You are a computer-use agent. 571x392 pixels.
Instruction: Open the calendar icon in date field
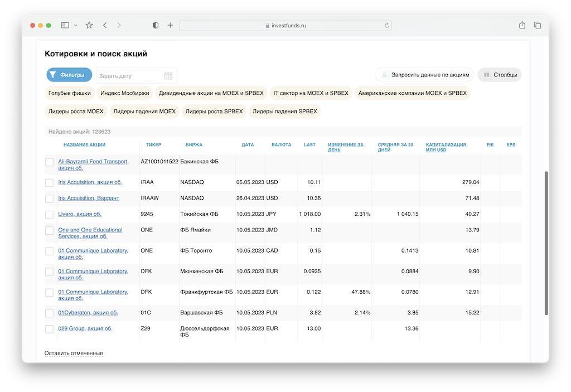[x=168, y=76]
